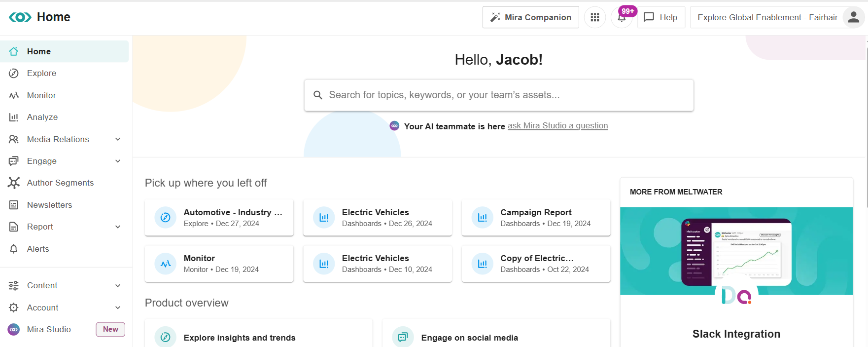Click the Newsletters icon in sidebar
Image resolution: width=868 pixels, height=347 pixels.
[x=14, y=205]
